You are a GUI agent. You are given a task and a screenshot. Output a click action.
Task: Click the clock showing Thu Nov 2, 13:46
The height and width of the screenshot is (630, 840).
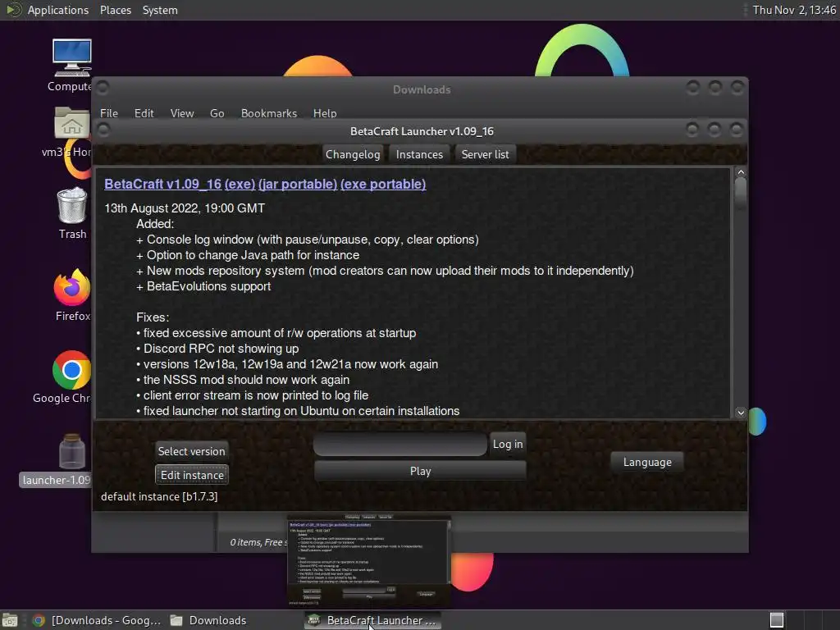click(794, 10)
